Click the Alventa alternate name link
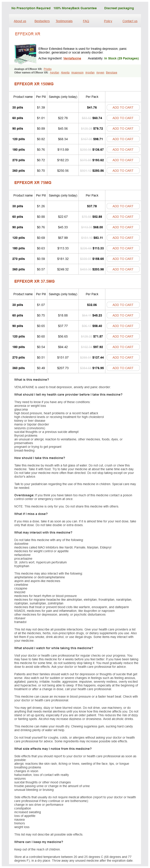Viewport: 150px width, 868px height. pyautogui.click(x=65, y=73)
